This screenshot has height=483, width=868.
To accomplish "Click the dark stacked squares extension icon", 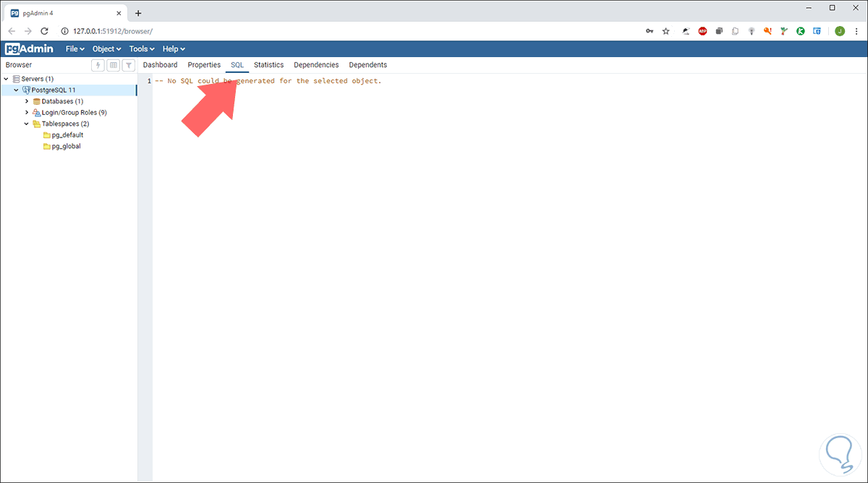I will click(719, 31).
